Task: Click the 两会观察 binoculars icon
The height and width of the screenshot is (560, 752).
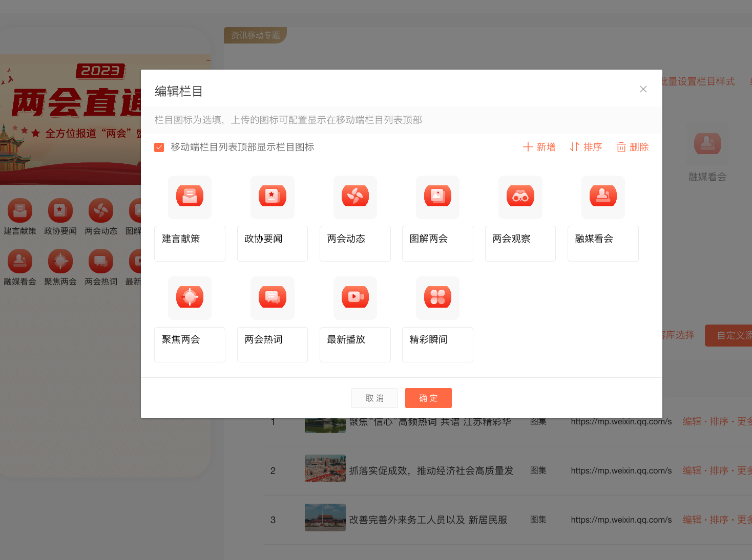Action: click(x=520, y=196)
